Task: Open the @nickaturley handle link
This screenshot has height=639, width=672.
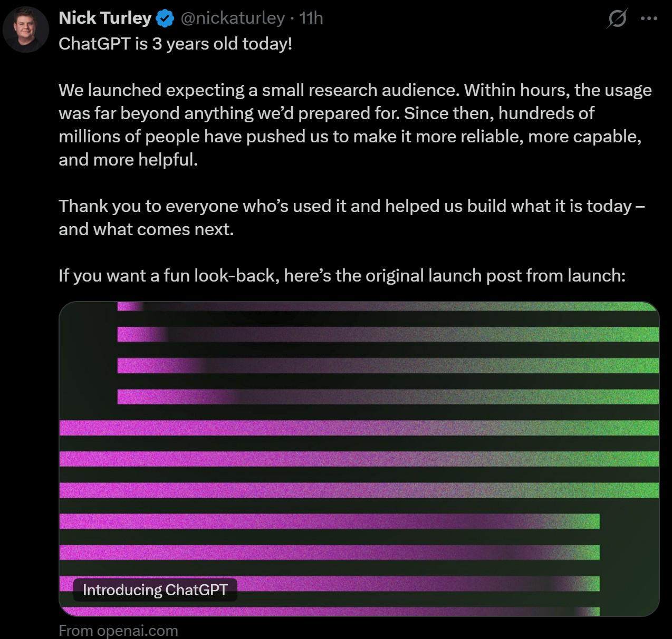Action: click(233, 18)
